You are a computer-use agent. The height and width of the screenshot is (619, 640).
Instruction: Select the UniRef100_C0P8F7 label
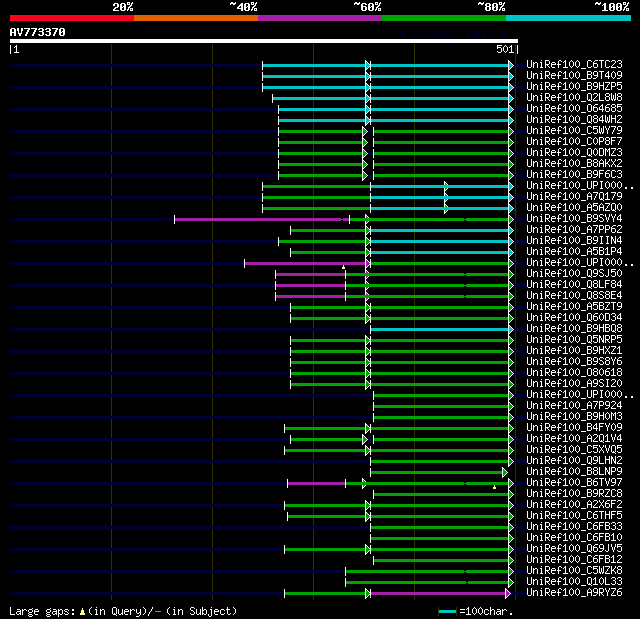(x=574, y=142)
